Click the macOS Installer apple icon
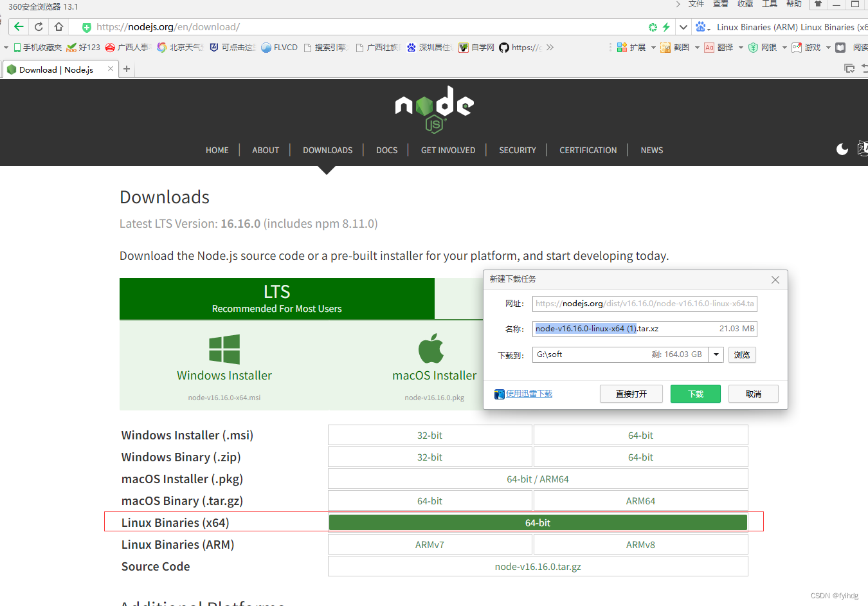This screenshot has width=868, height=606. click(x=431, y=349)
